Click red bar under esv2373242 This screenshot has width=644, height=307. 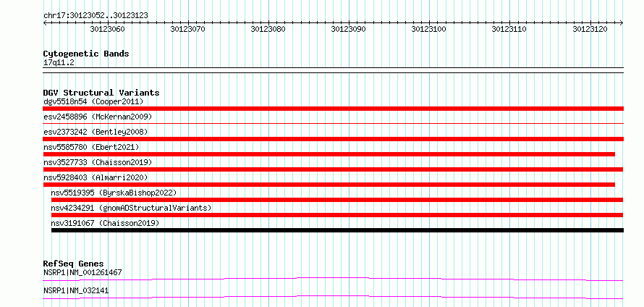coord(333,139)
